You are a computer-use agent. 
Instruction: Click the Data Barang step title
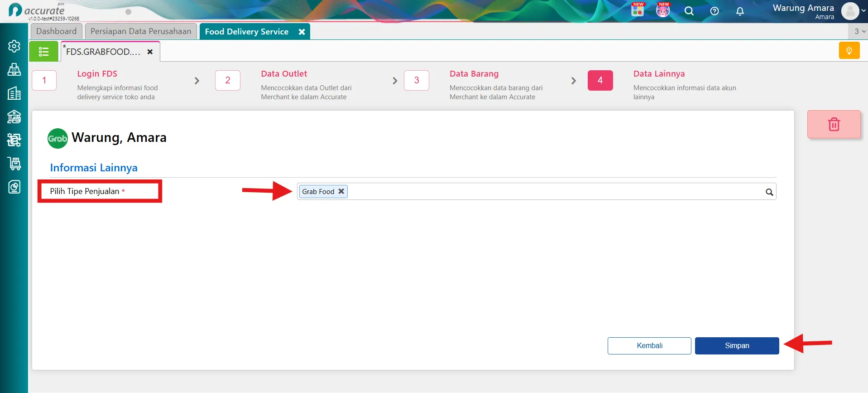pos(474,74)
